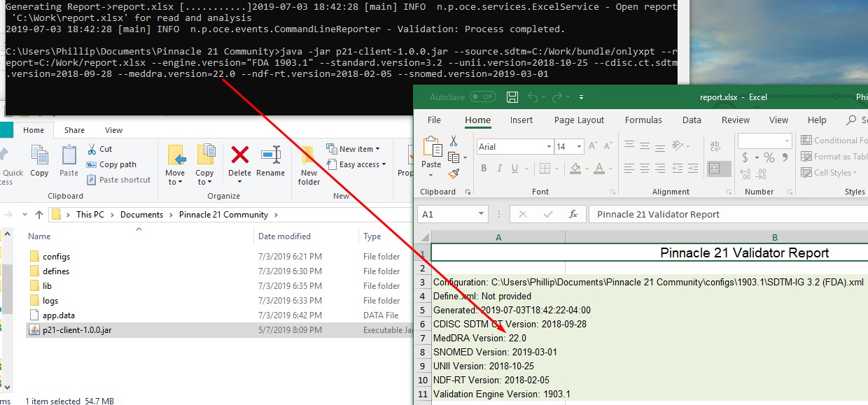The height and width of the screenshot is (405, 868).
Task: Open the Excel File menu tab
Action: 434,120
